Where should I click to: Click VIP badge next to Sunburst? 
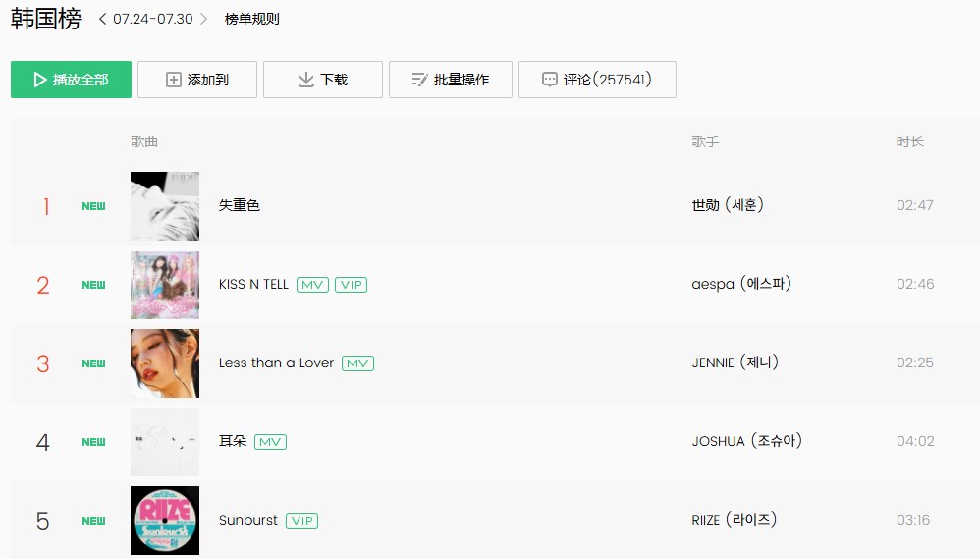click(301, 521)
